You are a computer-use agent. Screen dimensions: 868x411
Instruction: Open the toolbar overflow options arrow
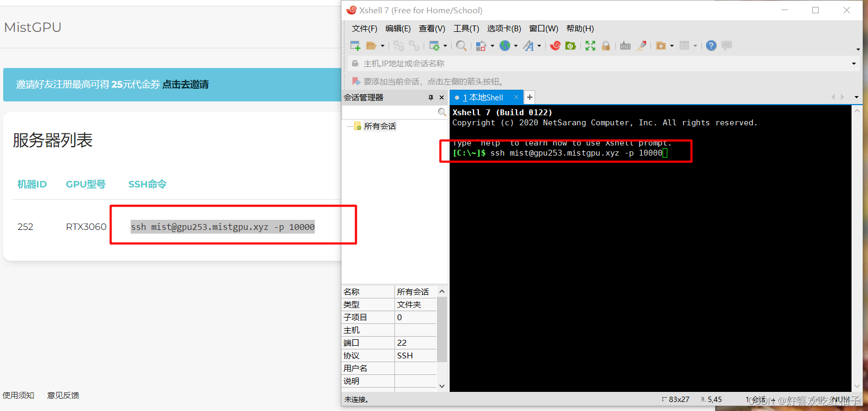pos(858,49)
